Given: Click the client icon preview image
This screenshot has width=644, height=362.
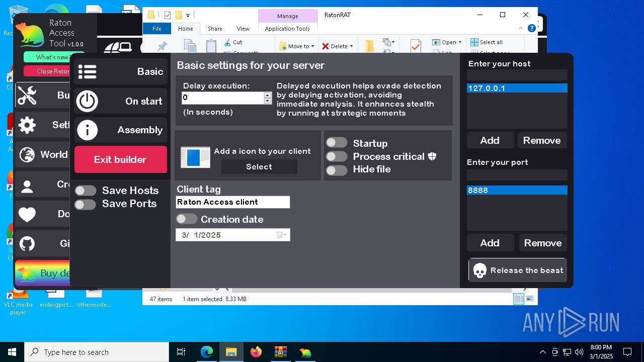Looking at the screenshot, I should [195, 157].
